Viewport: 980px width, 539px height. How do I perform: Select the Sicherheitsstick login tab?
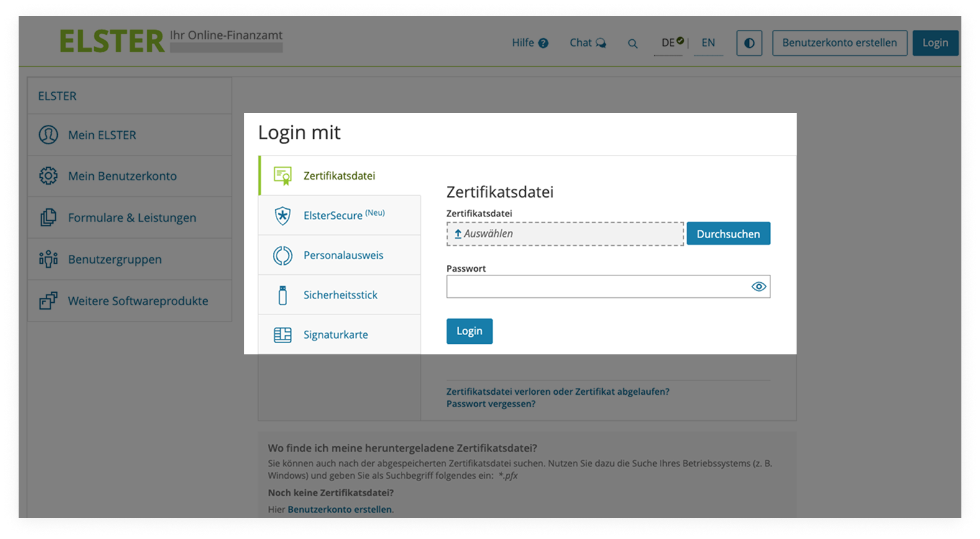tap(339, 295)
